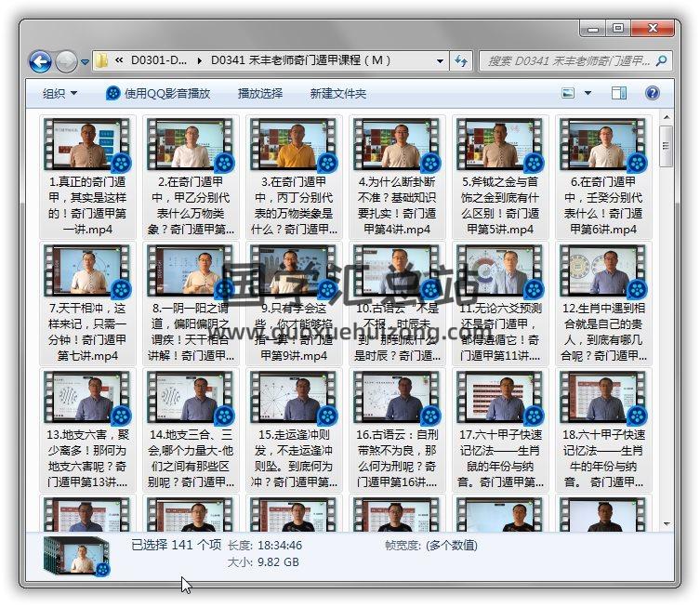This screenshot has width=700, height=607.
Task: Click the Forward navigation arrow
Action: point(66,62)
